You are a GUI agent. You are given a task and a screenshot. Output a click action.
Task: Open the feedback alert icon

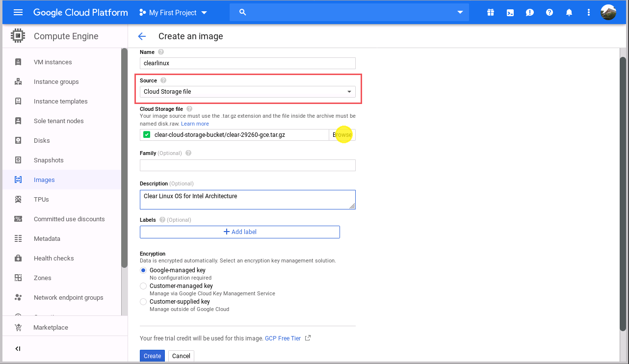pyautogui.click(x=530, y=12)
